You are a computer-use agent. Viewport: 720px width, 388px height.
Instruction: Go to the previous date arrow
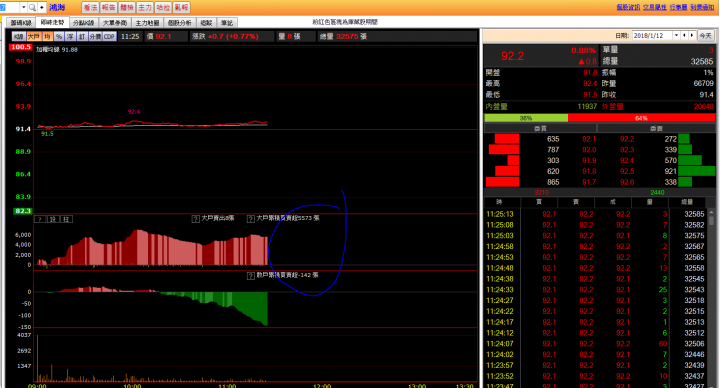coord(684,35)
